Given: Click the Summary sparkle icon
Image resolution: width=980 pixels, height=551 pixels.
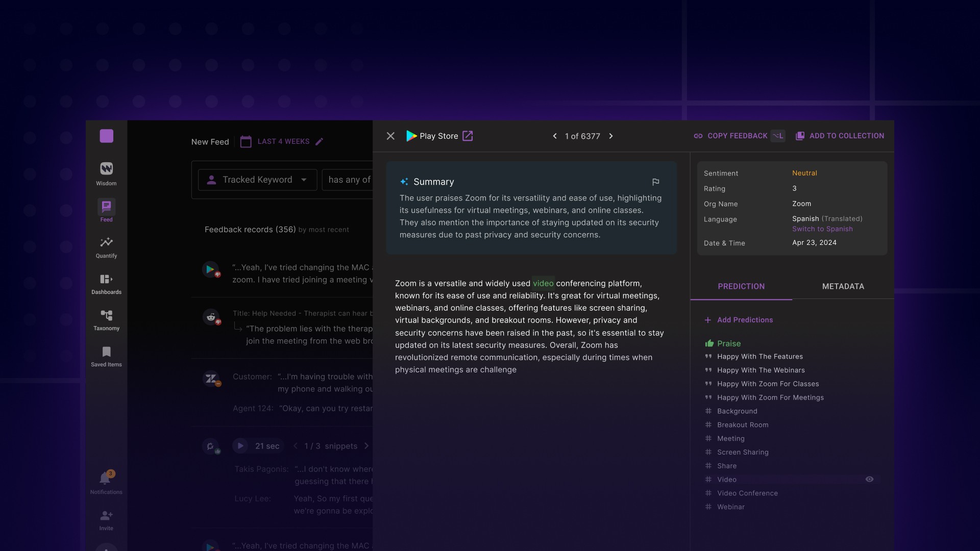Looking at the screenshot, I should tap(404, 182).
